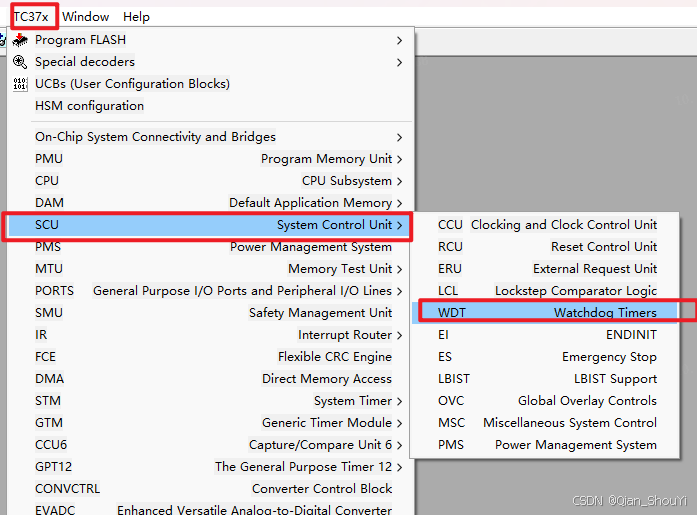
Task: Choose PMS item in SCU submenu
Action: (545, 444)
